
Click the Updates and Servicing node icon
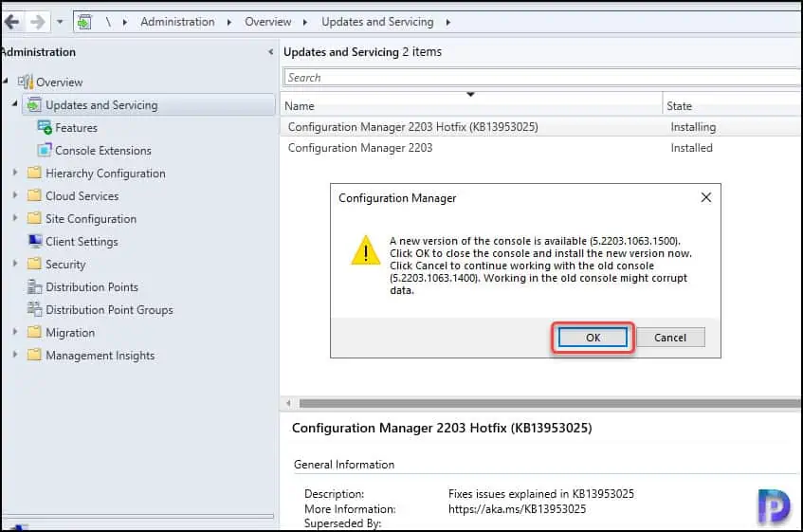(x=34, y=104)
